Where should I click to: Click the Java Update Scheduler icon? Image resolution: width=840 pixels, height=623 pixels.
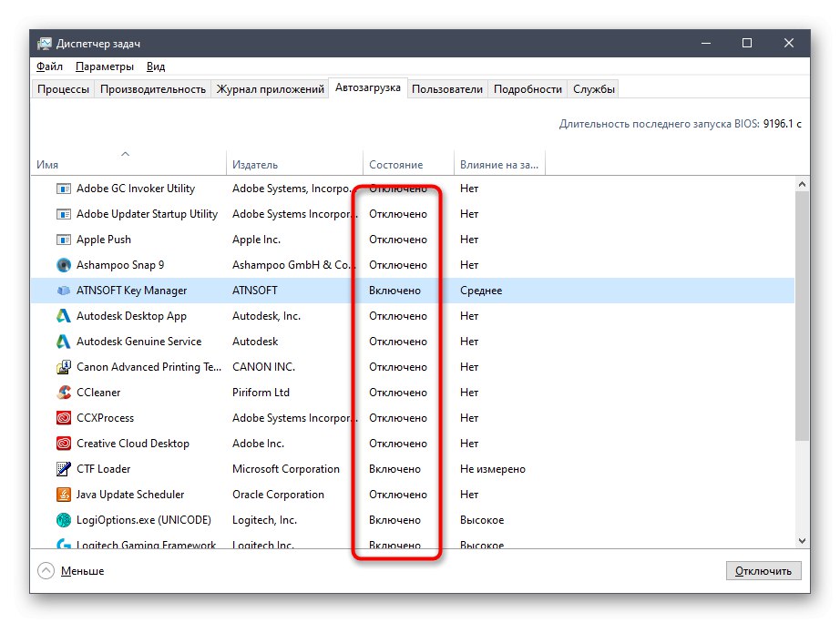(63, 495)
